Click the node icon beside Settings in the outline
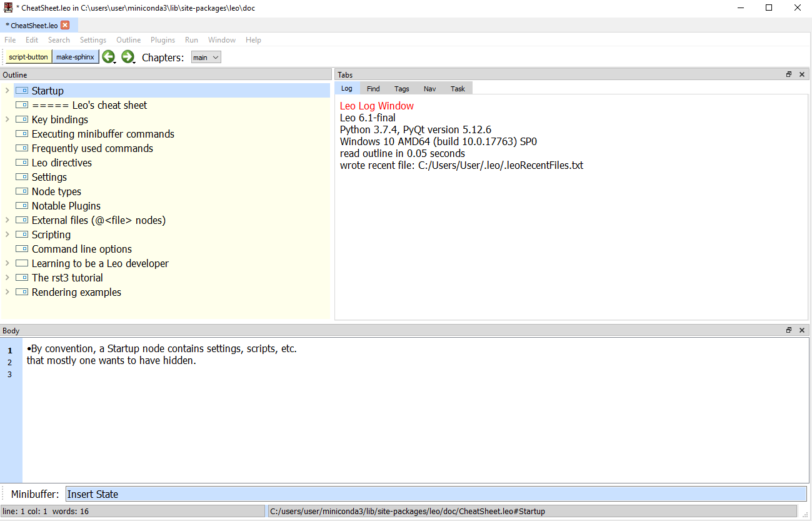812x521 pixels. click(x=22, y=177)
